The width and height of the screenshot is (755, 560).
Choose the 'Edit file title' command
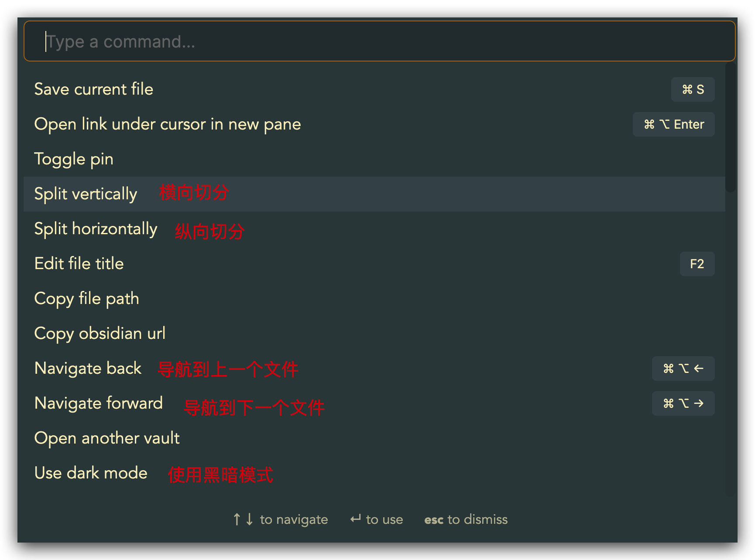374,264
